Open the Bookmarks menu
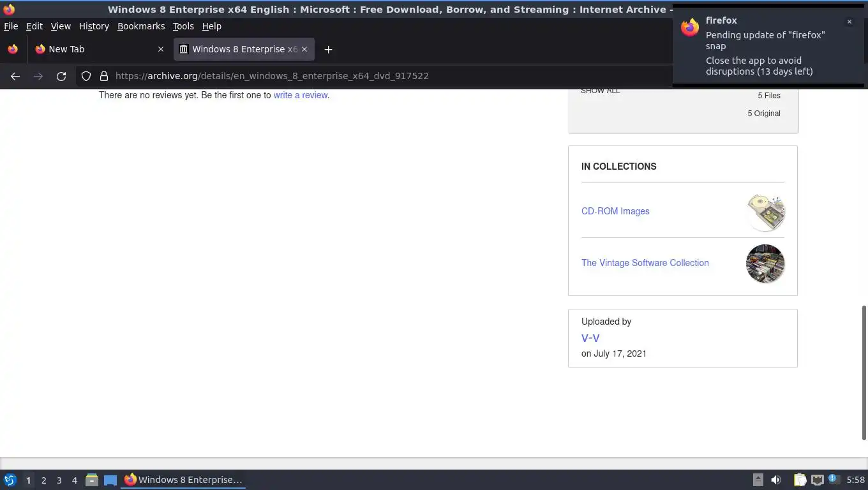Viewport: 868px width, 490px height. [141, 26]
